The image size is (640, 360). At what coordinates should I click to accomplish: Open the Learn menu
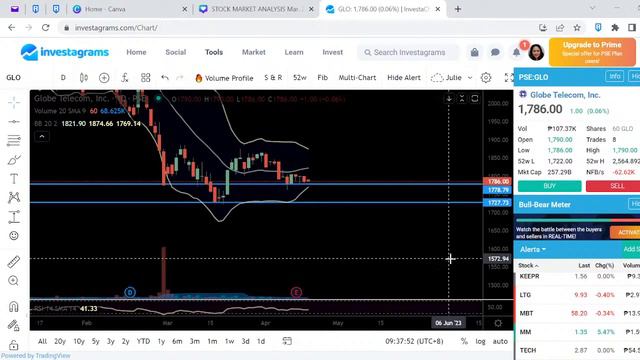point(294,52)
